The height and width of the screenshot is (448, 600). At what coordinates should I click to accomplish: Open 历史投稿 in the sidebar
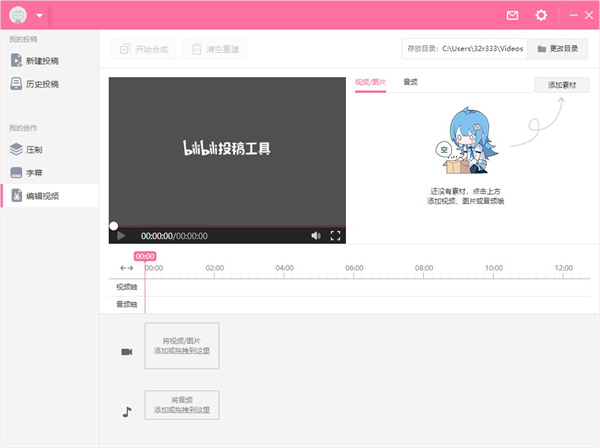(x=40, y=84)
